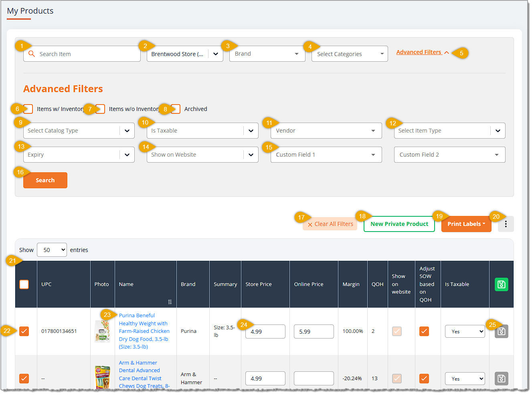Collapse the Advanced Filters link
This screenshot has width=532, height=395.
click(x=423, y=52)
